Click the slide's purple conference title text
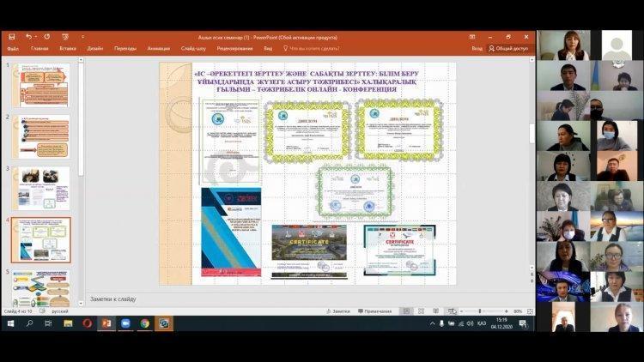Viewport: 644px width, 362px height. (307, 81)
